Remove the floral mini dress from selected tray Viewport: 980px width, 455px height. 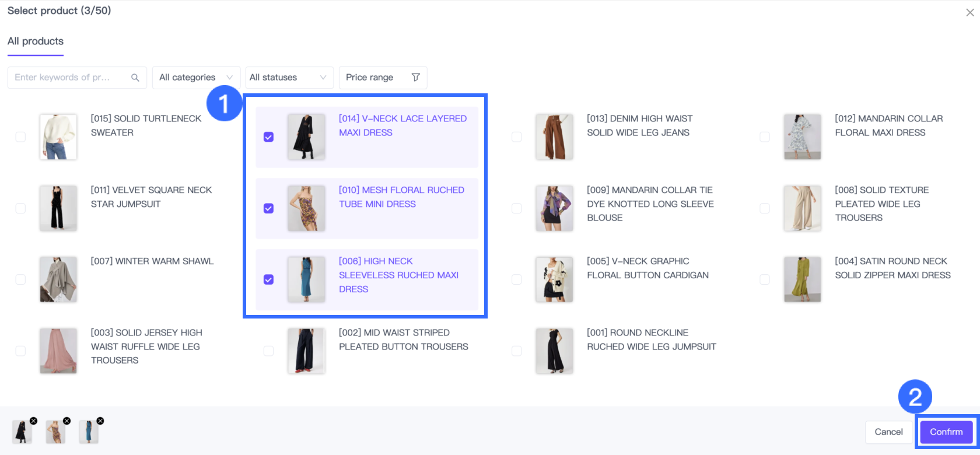click(x=66, y=421)
